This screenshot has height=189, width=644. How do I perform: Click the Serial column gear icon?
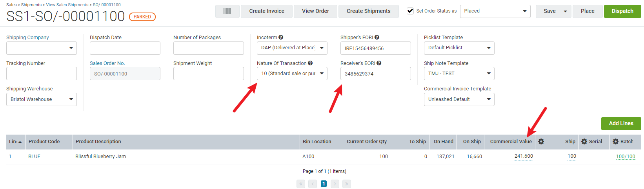click(x=584, y=142)
